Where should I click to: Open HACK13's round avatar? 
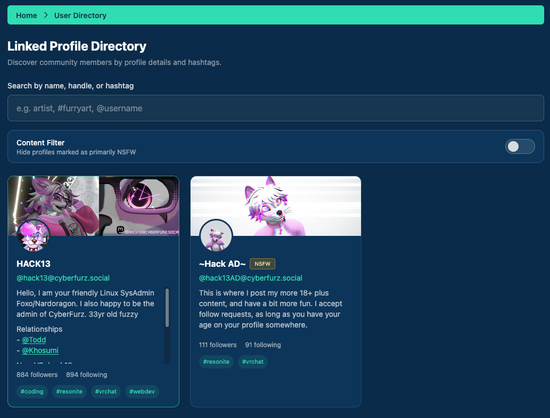point(33,237)
